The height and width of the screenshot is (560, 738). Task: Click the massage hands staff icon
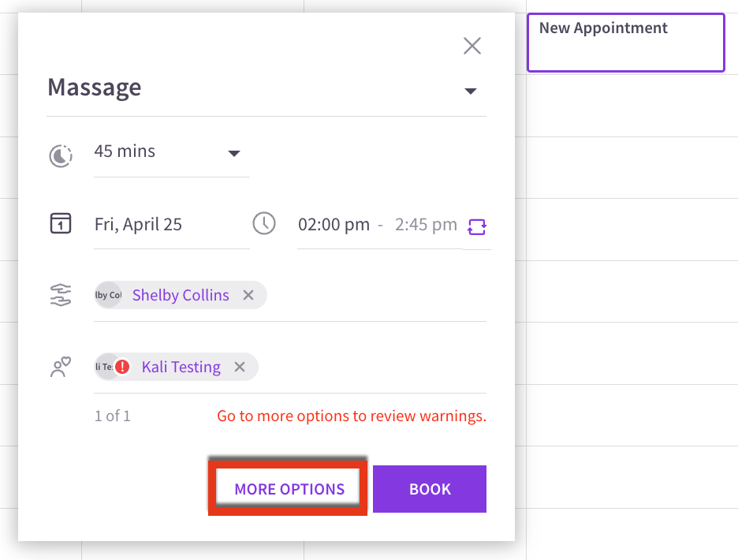[x=61, y=295]
